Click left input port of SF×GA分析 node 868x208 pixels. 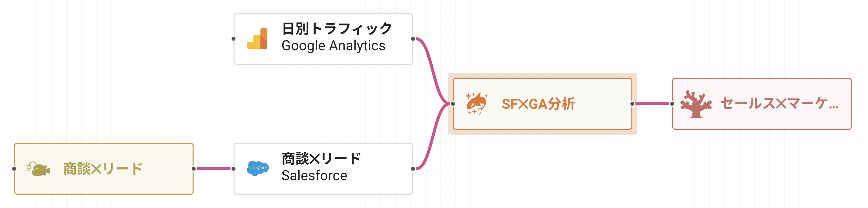tap(453, 104)
